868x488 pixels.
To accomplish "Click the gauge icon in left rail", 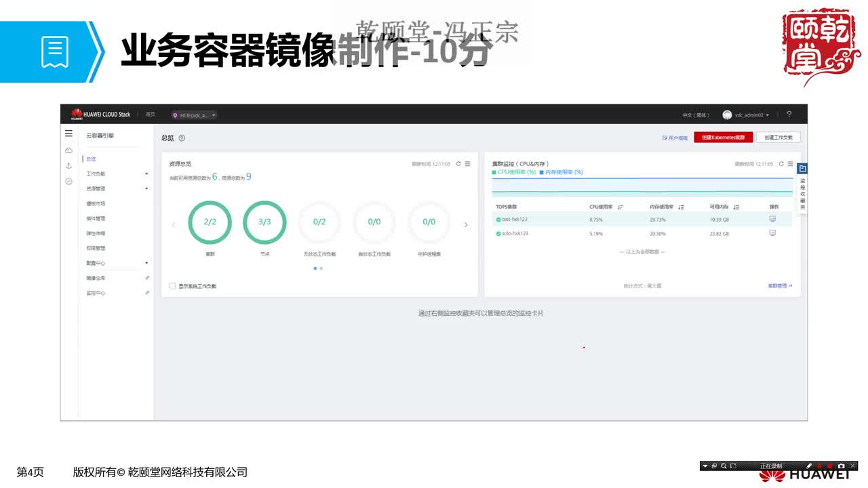I will pyautogui.click(x=68, y=182).
